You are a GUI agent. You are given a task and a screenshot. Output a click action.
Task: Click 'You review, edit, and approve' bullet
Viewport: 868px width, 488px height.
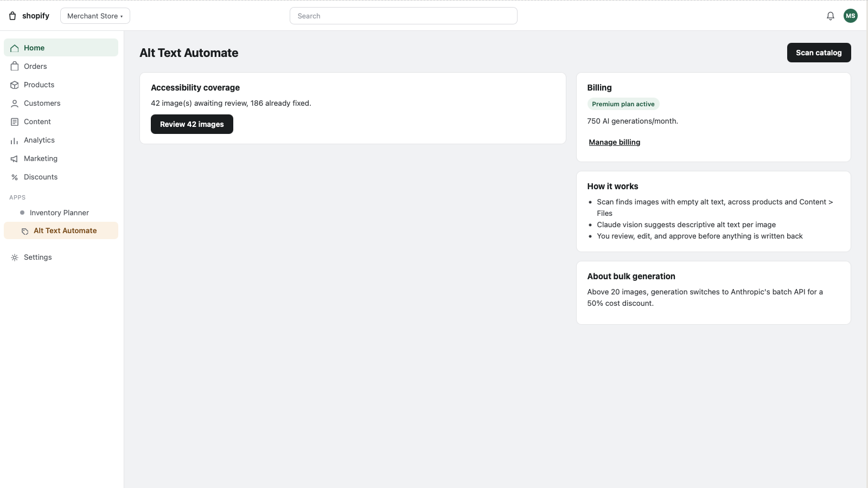700,236
